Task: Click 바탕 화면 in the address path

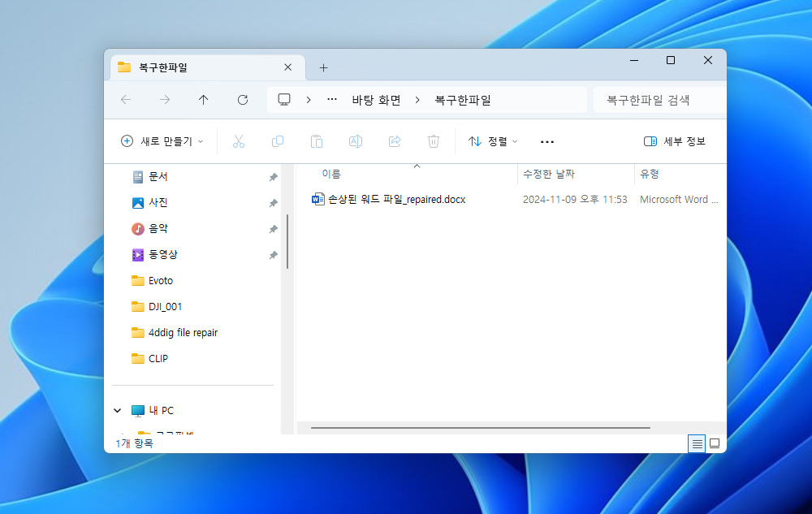Action: click(x=376, y=100)
